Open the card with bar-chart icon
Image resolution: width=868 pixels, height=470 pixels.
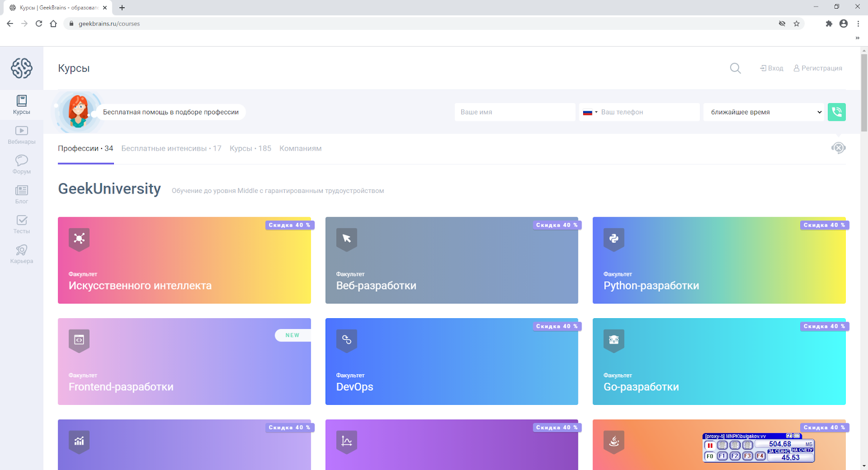coord(184,445)
